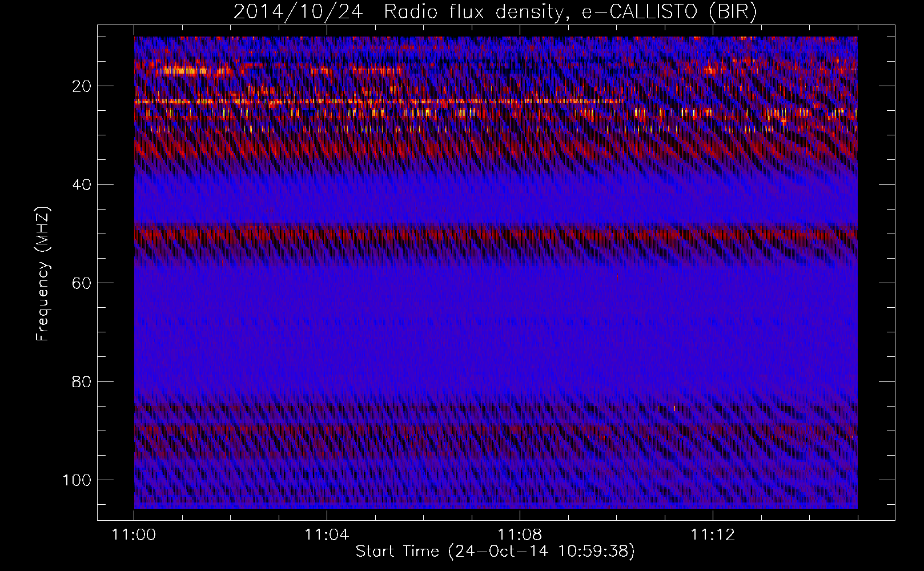Click the 'Start Time (24-Oct-14 10:59:38)' label

(x=495, y=552)
